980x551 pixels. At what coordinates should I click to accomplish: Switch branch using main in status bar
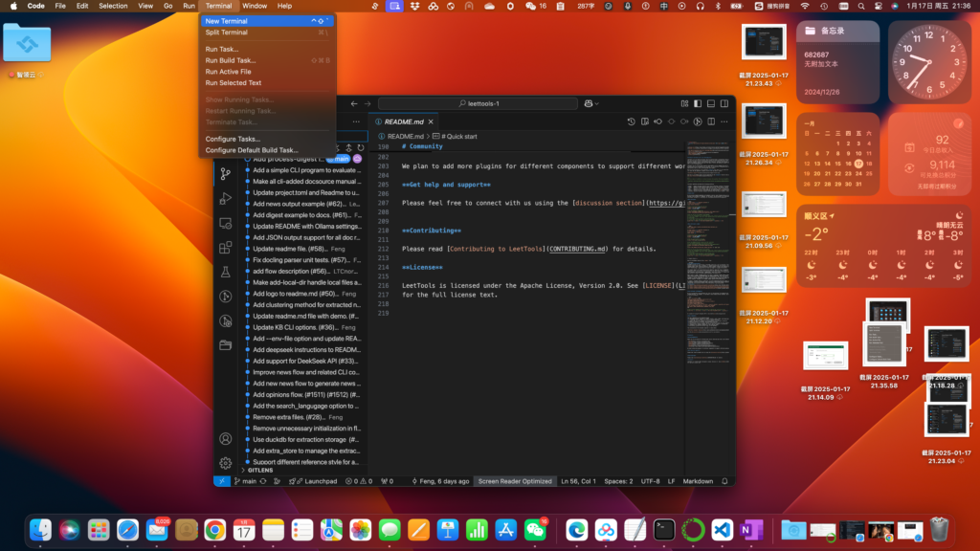click(246, 481)
